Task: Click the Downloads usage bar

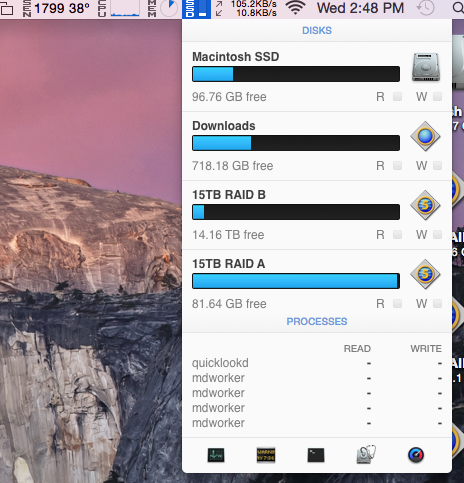Action: pyautogui.click(x=296, y=143)
